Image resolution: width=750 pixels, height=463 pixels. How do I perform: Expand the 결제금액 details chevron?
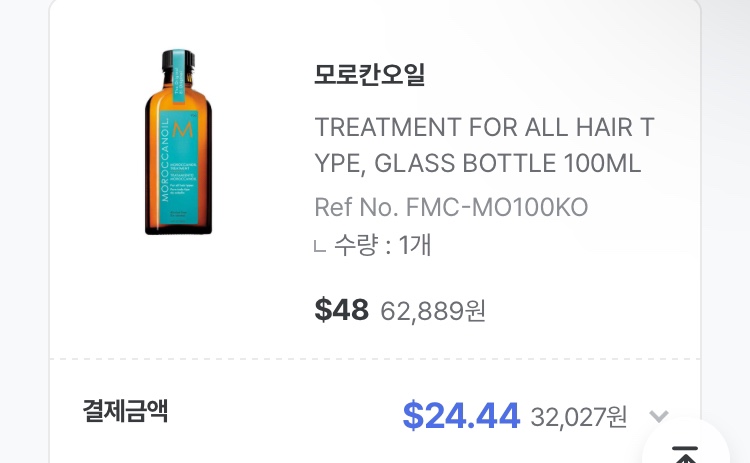pos(659,416)
